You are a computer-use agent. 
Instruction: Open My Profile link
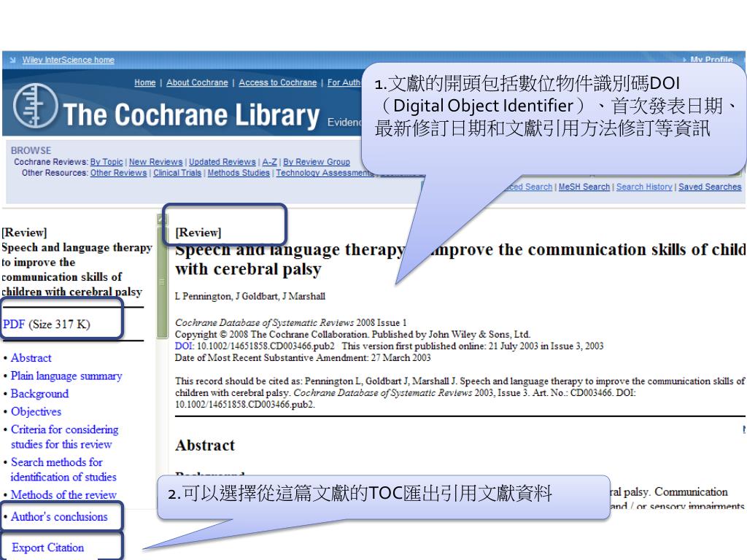click(x=711, y=60)
